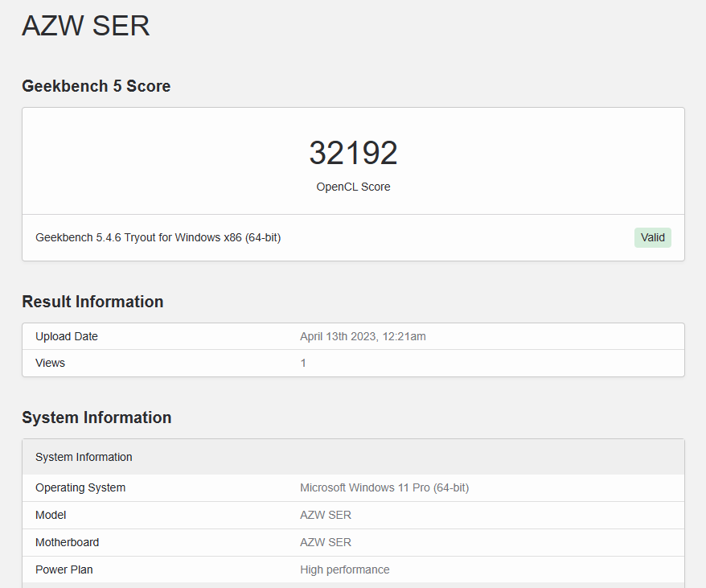
Task: Select the High performance value
Action: [345, 570]
